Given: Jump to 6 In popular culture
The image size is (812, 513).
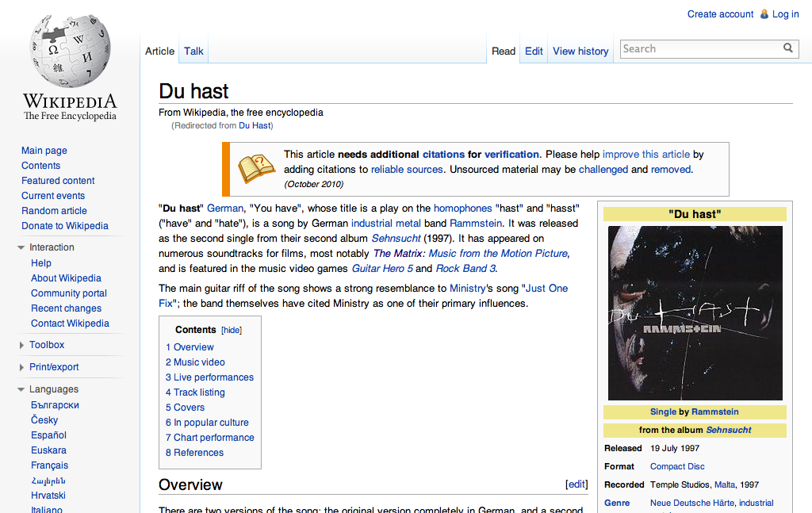Looking at the screenshot, I should pyautogui.click(x=207, y=423).
